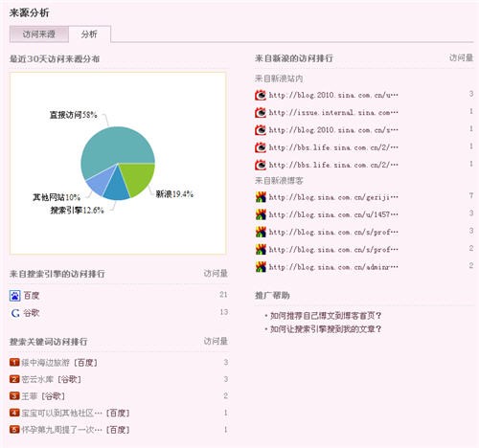Click the 来自新浪的访问排行 heading

pos(294,58)
